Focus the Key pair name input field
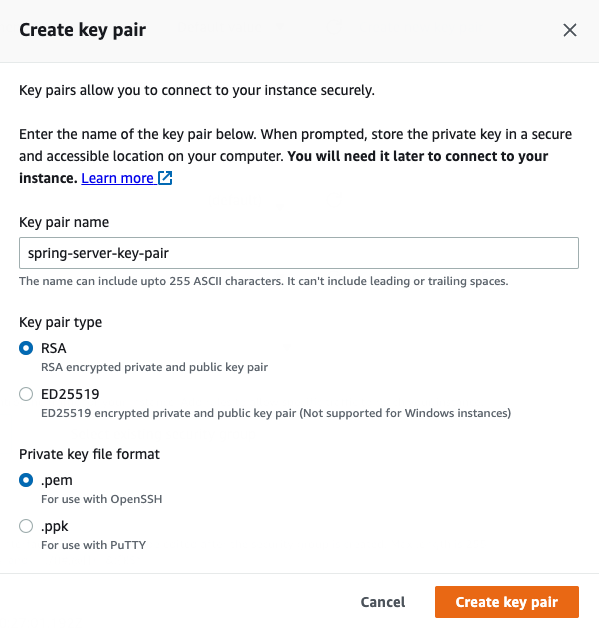The image size is (599, 630). [x=299, y=253]
